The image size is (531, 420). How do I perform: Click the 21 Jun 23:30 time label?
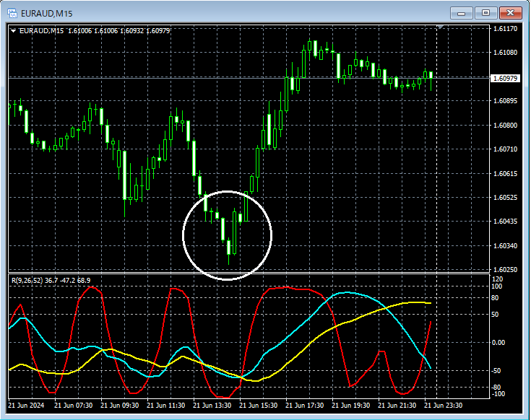[443, 405]
